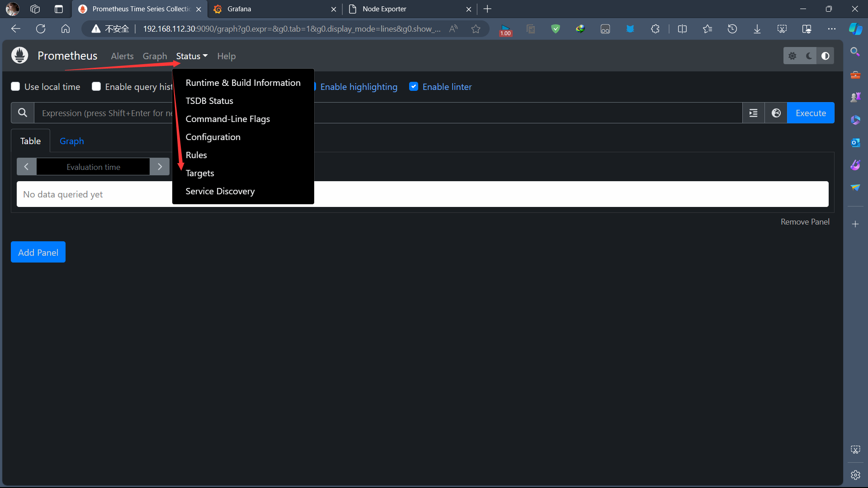868x488 pixels.
Task: Open the metrics explorer globe icon
Action: (776, 113)
